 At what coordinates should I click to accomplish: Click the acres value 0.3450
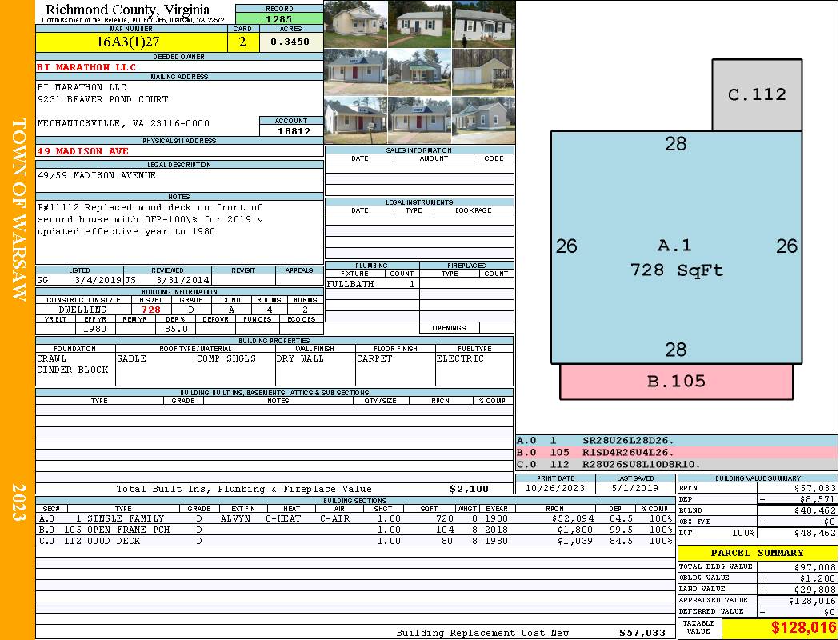290,42
